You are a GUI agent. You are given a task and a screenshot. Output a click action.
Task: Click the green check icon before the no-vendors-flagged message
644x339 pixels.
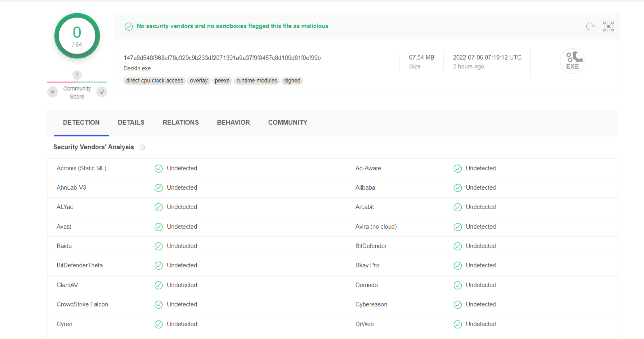coord(129,26)
